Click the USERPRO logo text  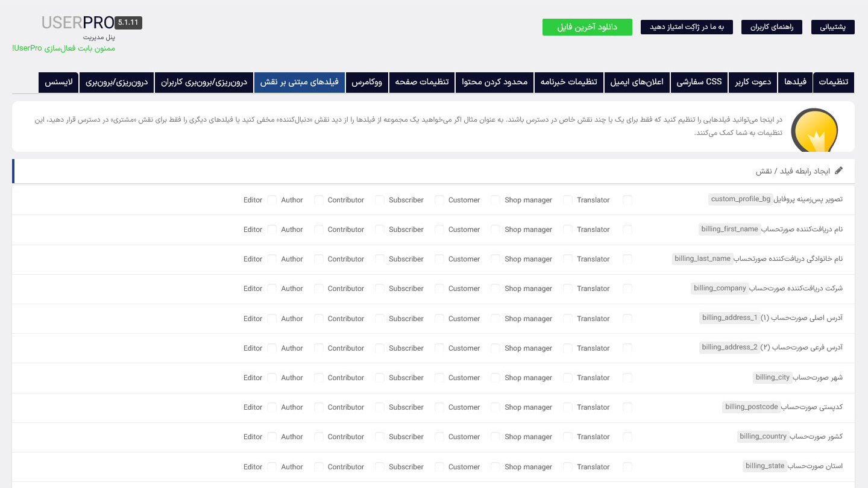(77, 23)
